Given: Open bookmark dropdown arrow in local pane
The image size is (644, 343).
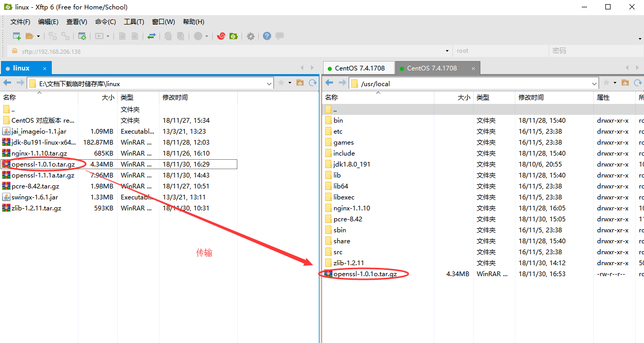Looking at the screenshot, I should pyautogui.click(x=290, y=83).
